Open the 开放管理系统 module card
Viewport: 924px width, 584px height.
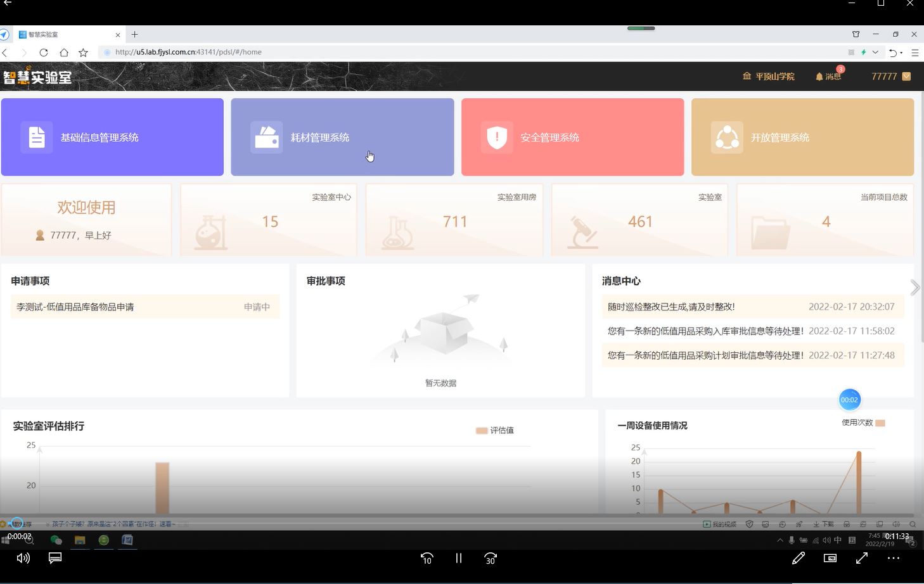[802, 137]
